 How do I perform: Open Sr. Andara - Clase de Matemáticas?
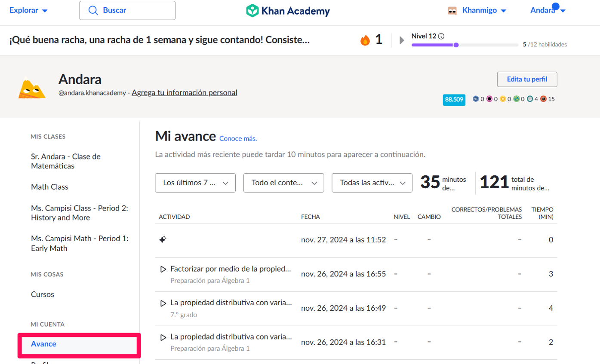click(66, 161)
